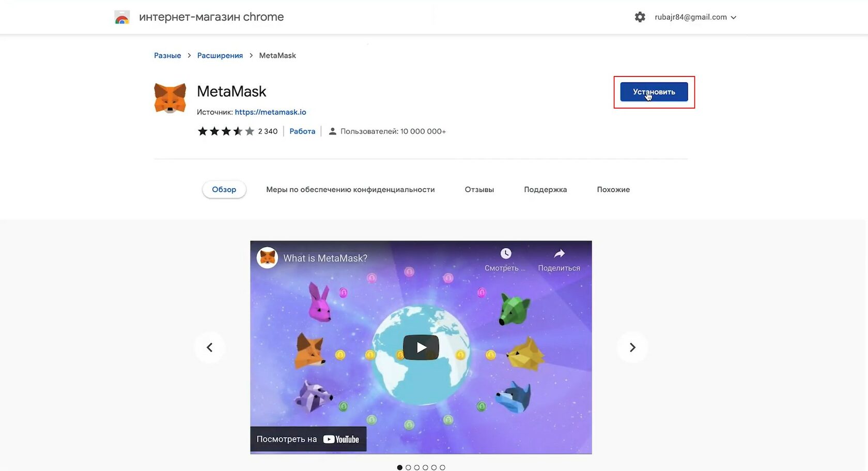This screenshot has width=868, height=471.
Task: Switch to the Обзор tab
Action: [x=224, y=190]
